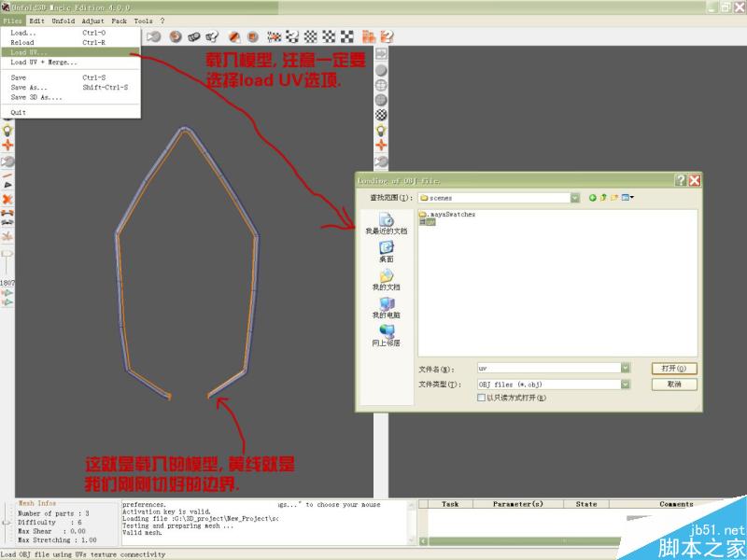This screenshot has width=747, height=560.
Task: Go to 网上邻居 network places
Action: coord(387,336)
